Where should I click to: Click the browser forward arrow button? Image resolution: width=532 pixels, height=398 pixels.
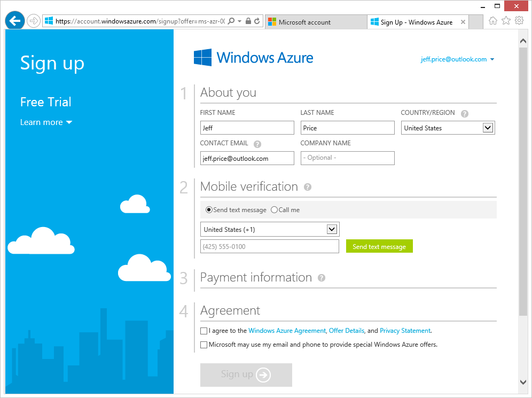click(33, 21)
